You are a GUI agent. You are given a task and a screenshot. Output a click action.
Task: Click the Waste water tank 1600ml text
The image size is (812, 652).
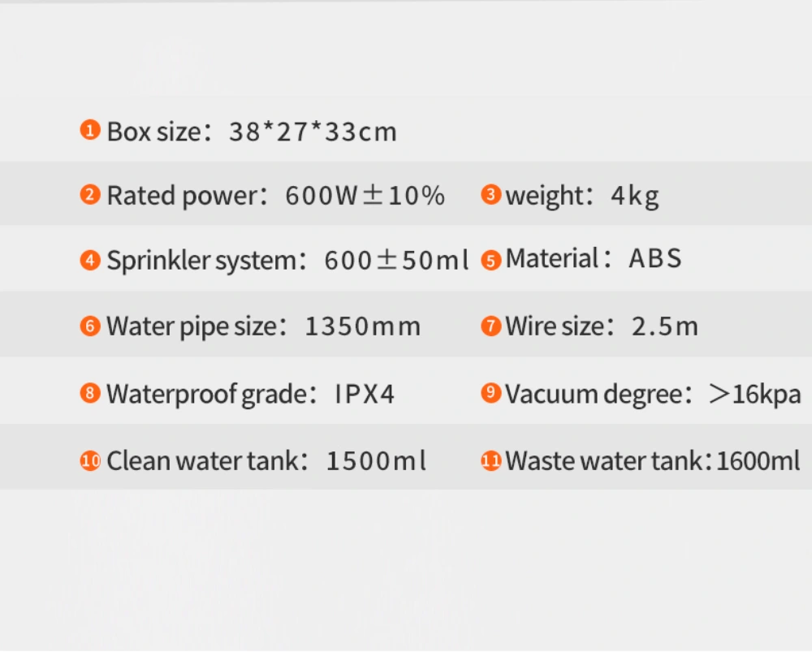click(x=653, y=461)
